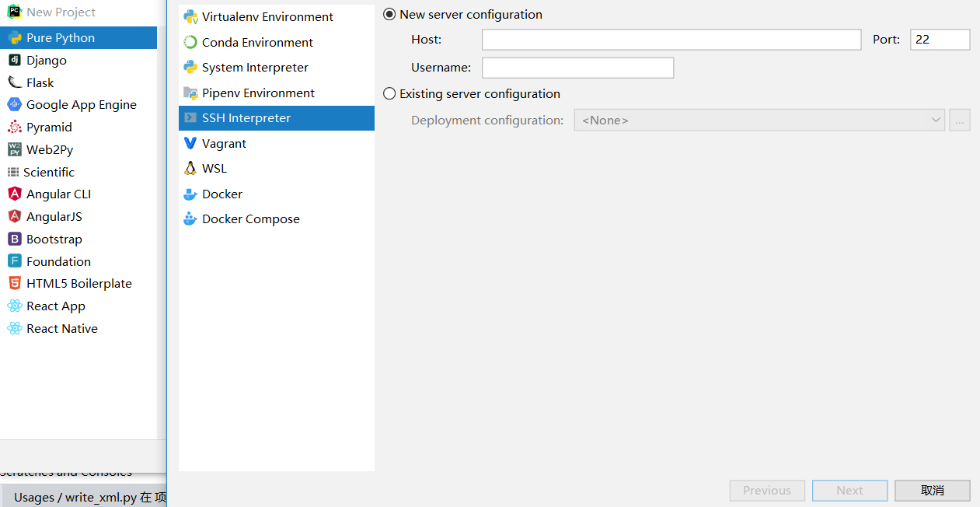Select the Pure Python project type
980x507 pixels.
pyautogui.click(x=59, y=37)
